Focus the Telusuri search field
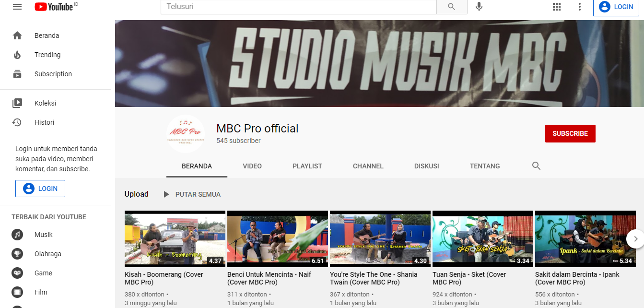644x308 pixels. (298, 7)
